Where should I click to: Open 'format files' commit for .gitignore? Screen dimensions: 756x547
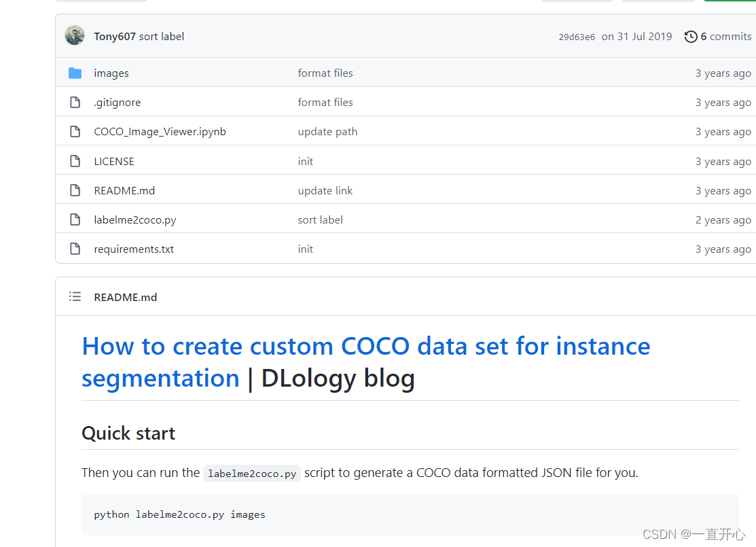tap(325, 103)
